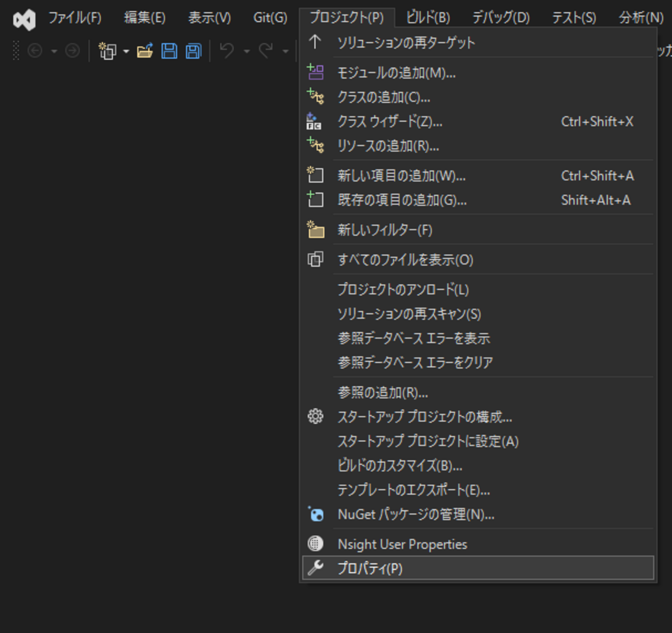Open the 表示(V) menu
Viewport: 672px width, 633px height.
tap(209, 18)
